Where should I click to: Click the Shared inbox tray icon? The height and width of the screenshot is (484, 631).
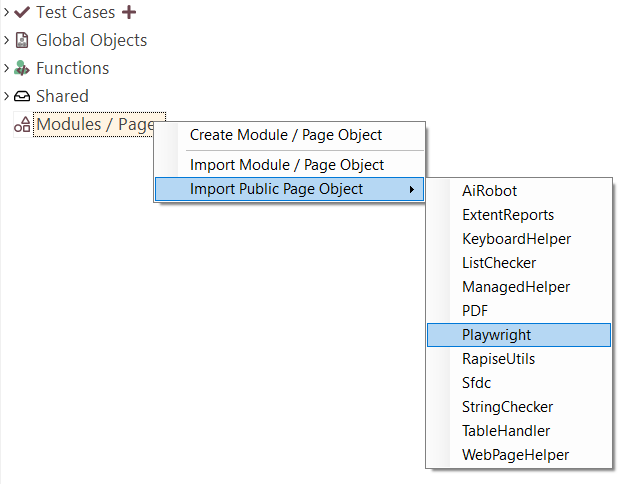22,97
